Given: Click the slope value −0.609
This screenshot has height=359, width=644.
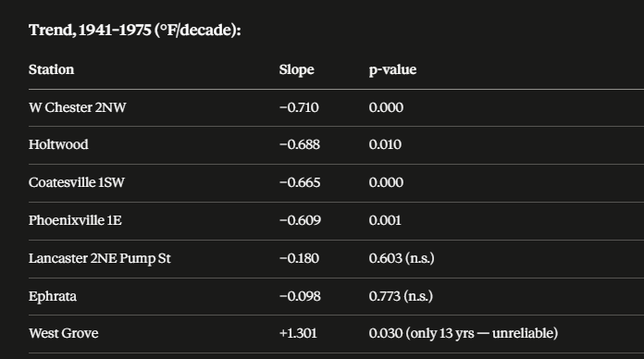Looking at the screenshot, I should [x=300, y=220].
